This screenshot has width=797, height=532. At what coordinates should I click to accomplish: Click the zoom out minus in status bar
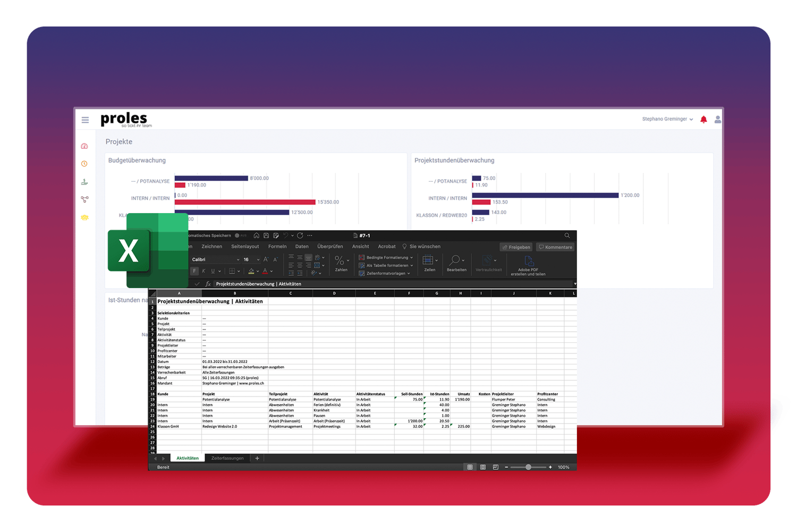(x=506, y=467)
